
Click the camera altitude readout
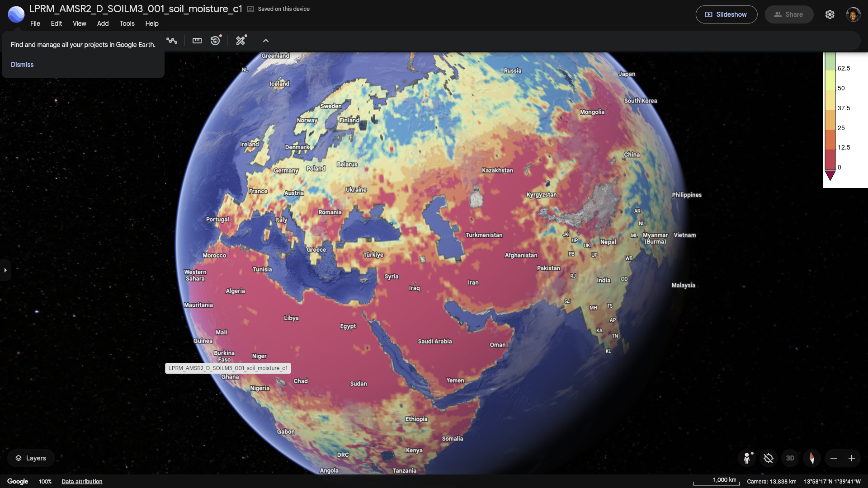pyautogui.click(x=772, y=482)
